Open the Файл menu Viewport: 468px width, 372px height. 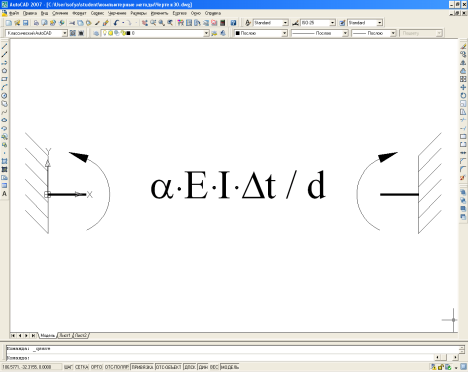point(14,13)
